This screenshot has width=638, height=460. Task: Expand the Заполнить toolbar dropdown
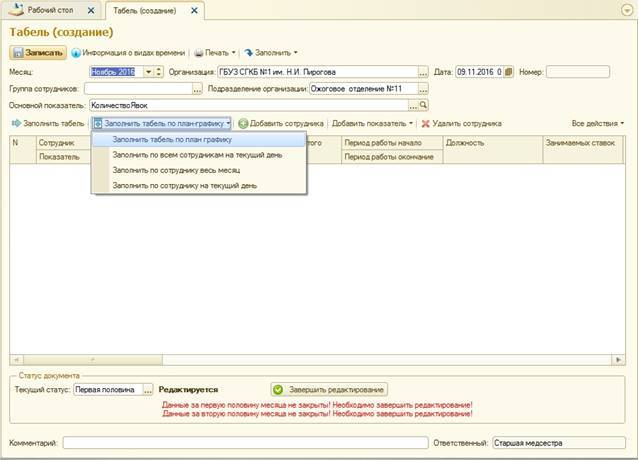(x=269, y=52)
